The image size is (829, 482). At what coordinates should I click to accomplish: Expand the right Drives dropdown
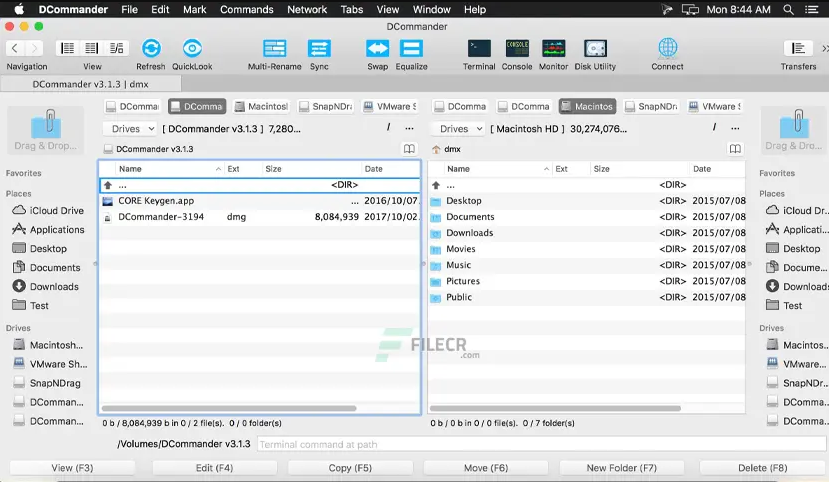[458, 129]
